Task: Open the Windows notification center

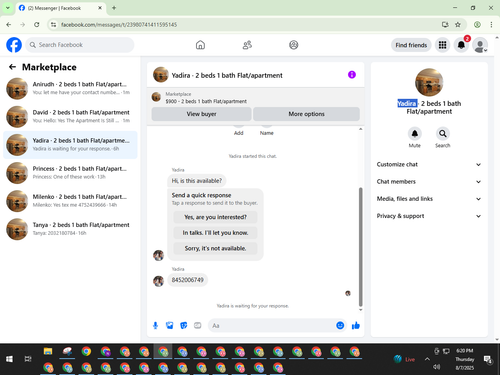Action: (x=488, y=359)
